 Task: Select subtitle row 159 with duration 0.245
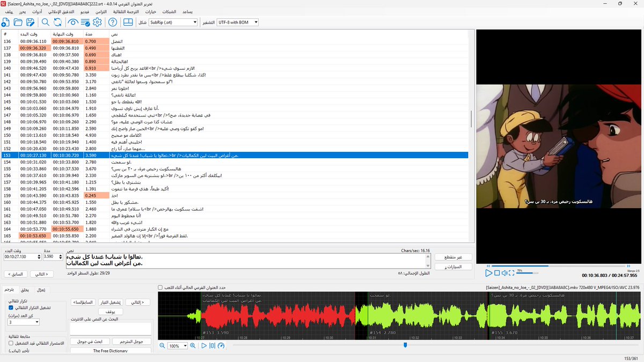point(235,196)
